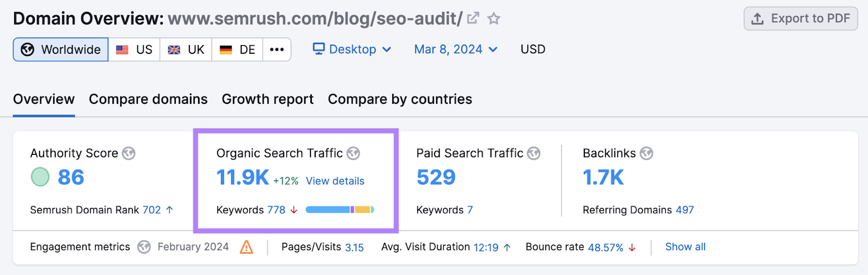This screenshot has height=275, width=868.
Task: Click the Referring Domains value 497
Action: pos(685,210)
